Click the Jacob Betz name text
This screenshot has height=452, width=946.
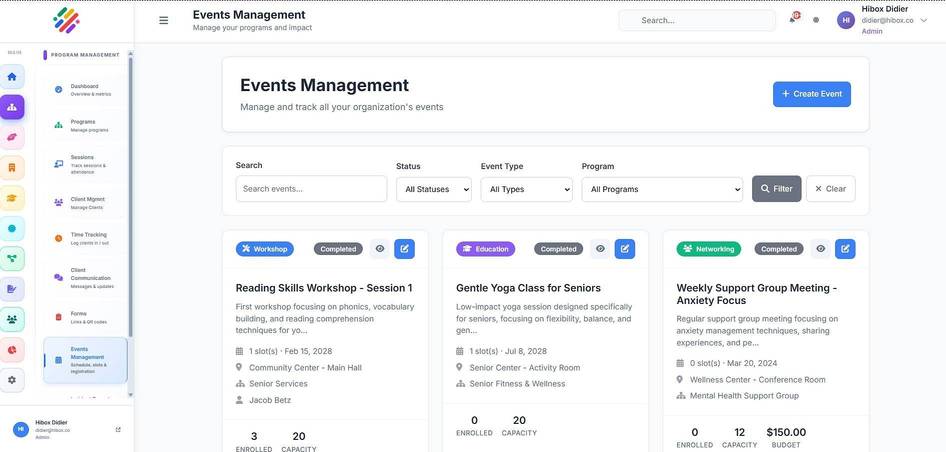[270, 400]
